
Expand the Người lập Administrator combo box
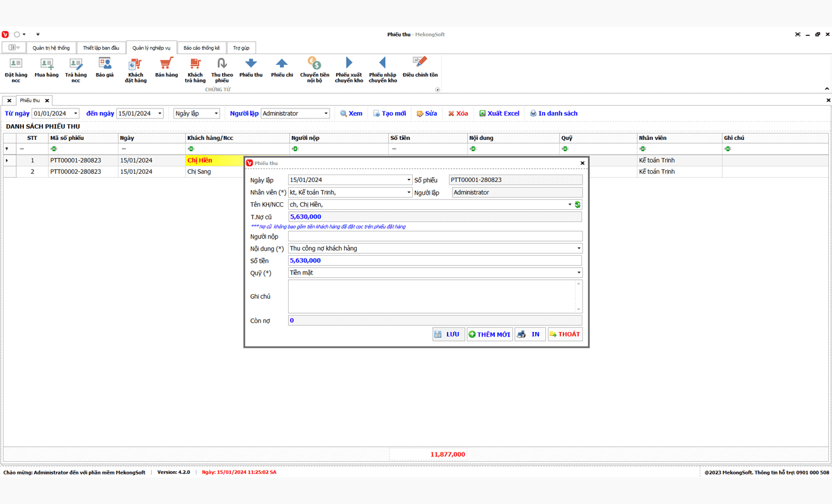tap(326, 113)
